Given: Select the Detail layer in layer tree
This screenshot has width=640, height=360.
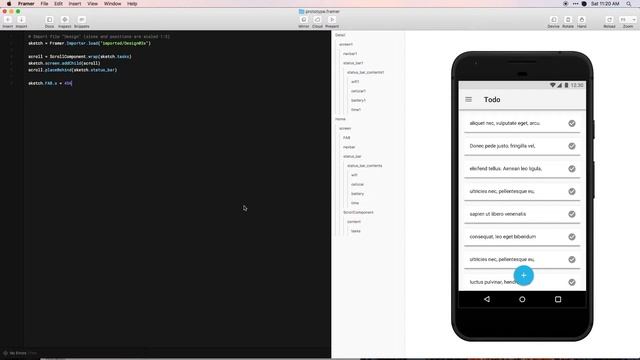Looking at the screenshot, I should click(340, 35).
